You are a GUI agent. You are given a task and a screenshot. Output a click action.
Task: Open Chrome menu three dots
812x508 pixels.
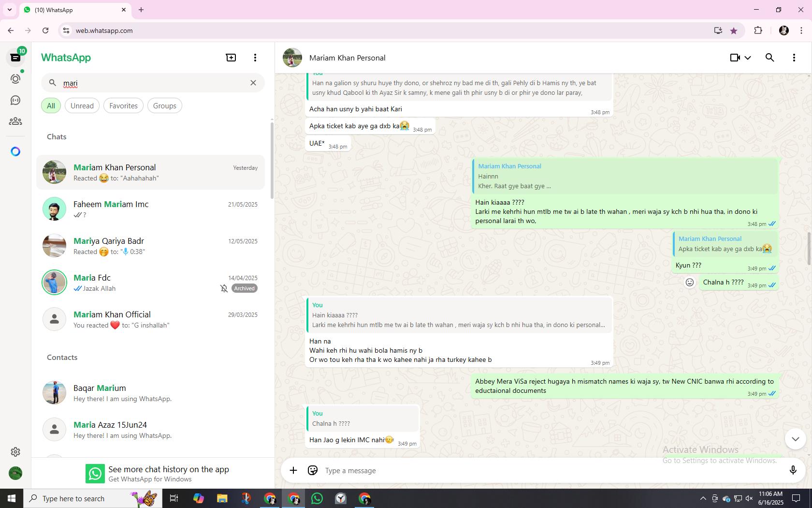801,30
